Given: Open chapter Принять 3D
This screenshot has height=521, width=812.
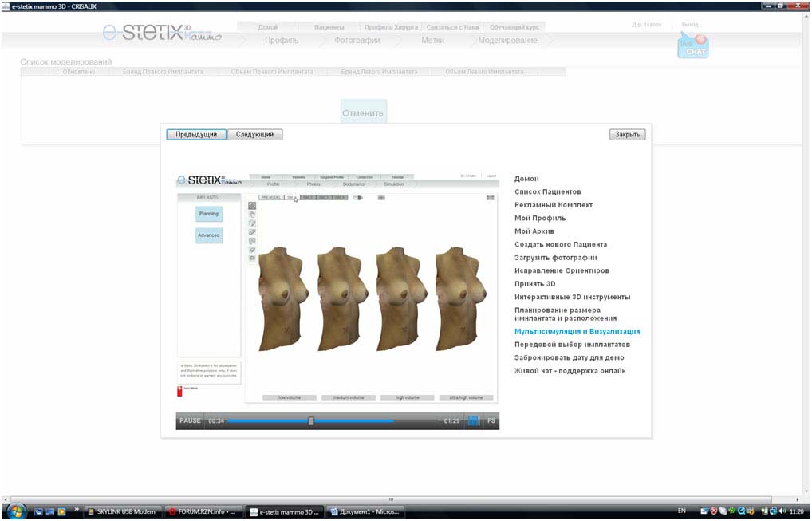Looking at the screenshot, I should [534, 284].
